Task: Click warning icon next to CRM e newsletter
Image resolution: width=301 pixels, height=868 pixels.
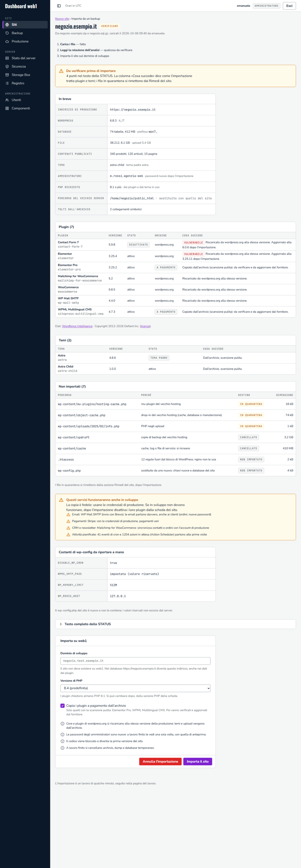Action: point(68,528)
